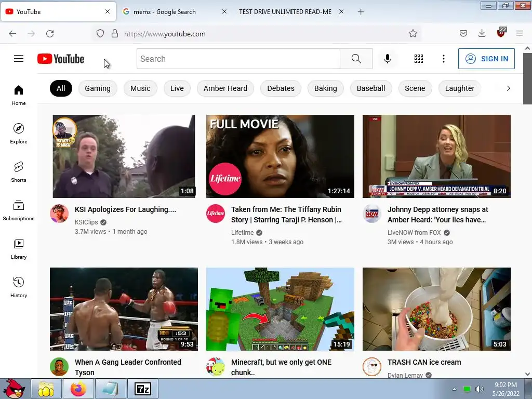Click the page vertical scrollbar thumb
Image resolution: width=532 pixels, height=399 pixels.
click(528, 78)
